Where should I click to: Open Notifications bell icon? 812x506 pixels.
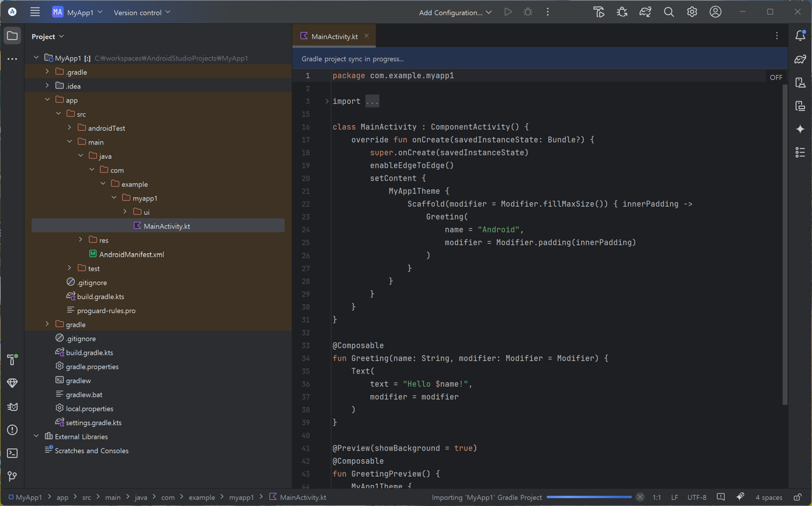[x=800, y=36]
